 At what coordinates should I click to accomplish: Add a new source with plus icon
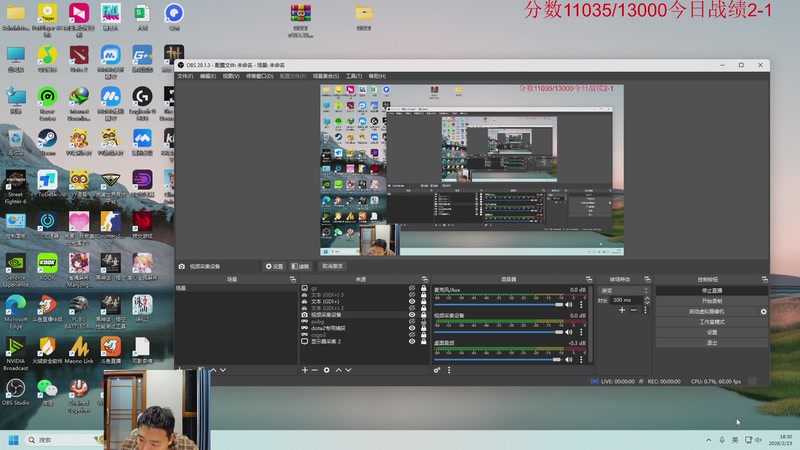point(305,370)
